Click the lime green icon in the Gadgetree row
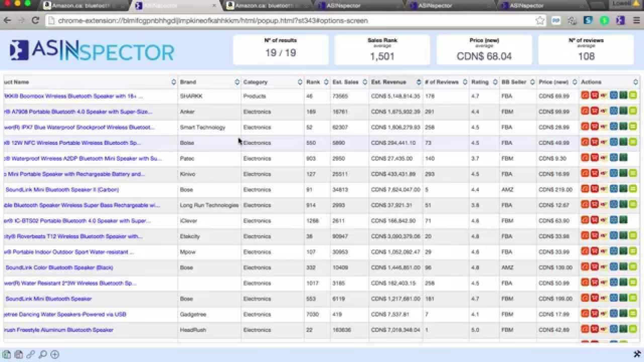The height and width of the screenshot is (362, 644). [x=633, y=314]
